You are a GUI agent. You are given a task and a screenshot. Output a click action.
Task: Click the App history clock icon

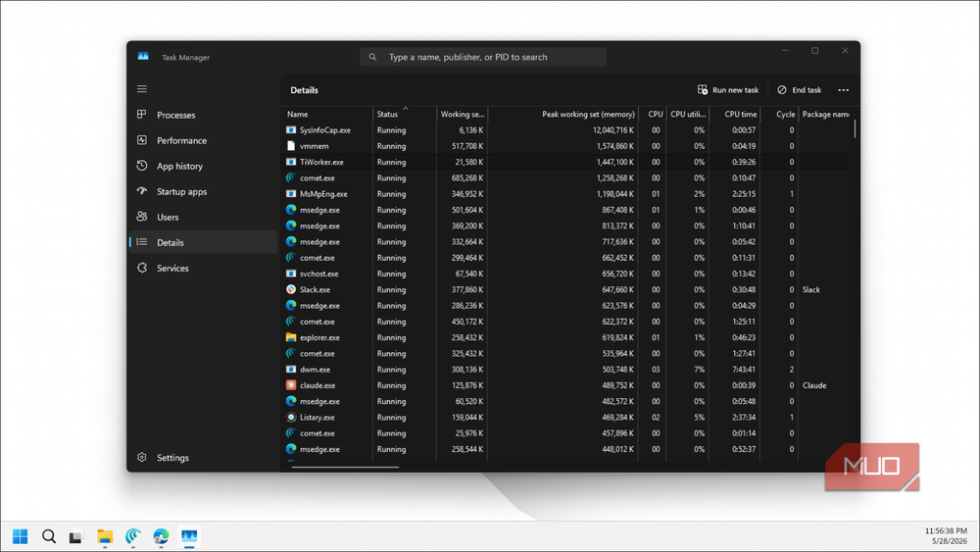[142, 166]
